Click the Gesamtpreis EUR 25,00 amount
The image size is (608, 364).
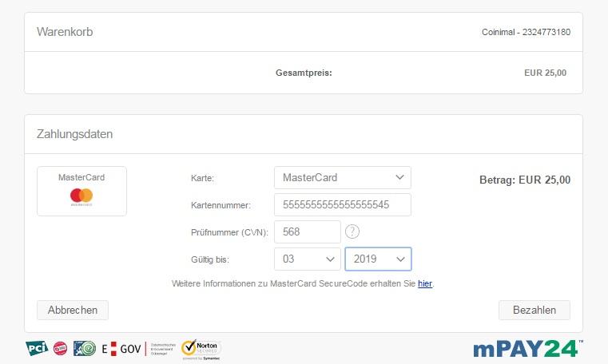click(x=545, y=73)
